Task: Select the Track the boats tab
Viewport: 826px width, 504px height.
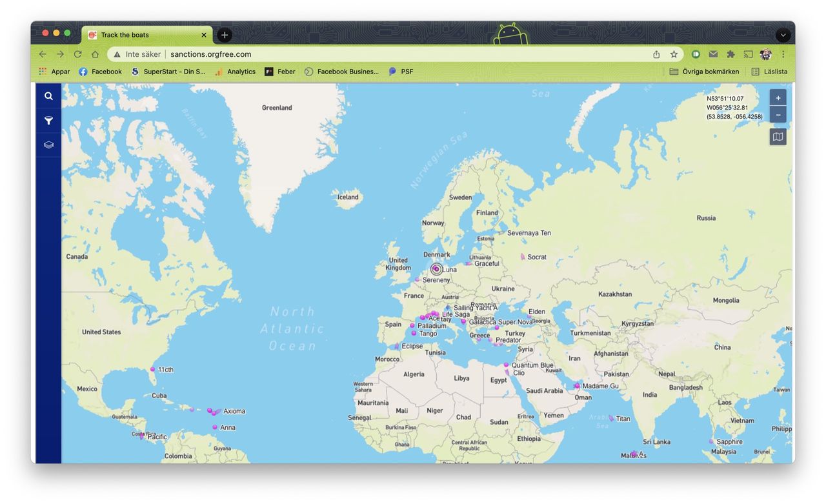Action: (x=142, y=35)
